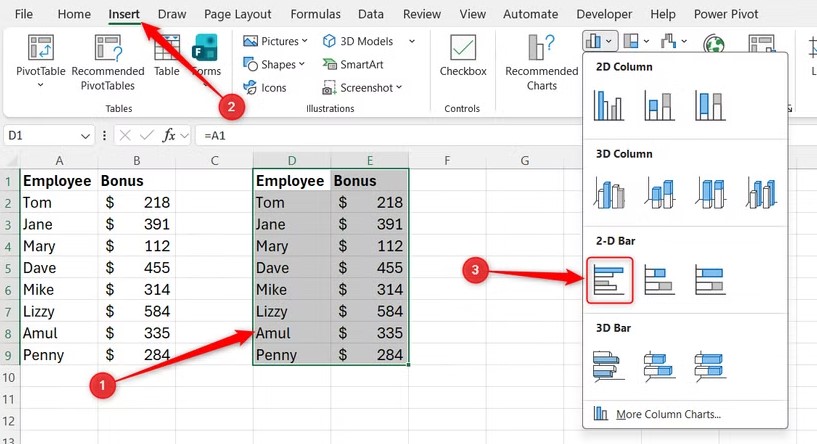Select the Bonus header in column B
Image resolution: width=817 pixels, height=444 pixels.
pyautogui.click(x=137, y=180)
